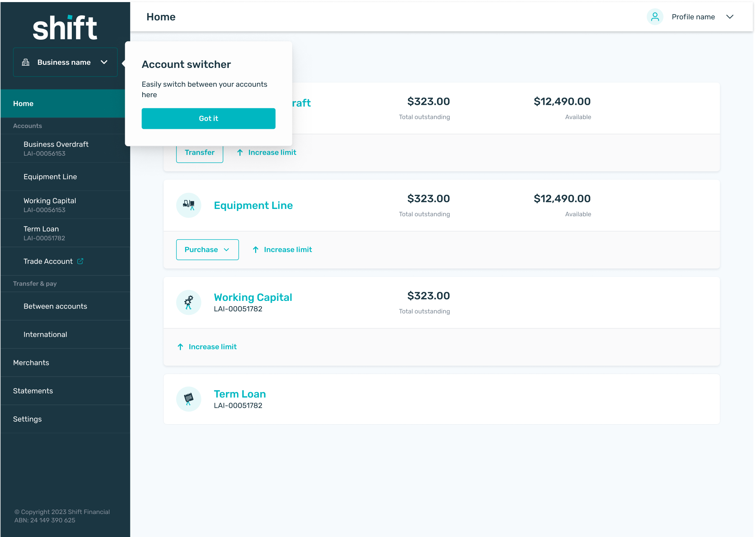Click the up arrow icon beside Working Capital Increase limit
756x537 pixels.
coord(180,347)
